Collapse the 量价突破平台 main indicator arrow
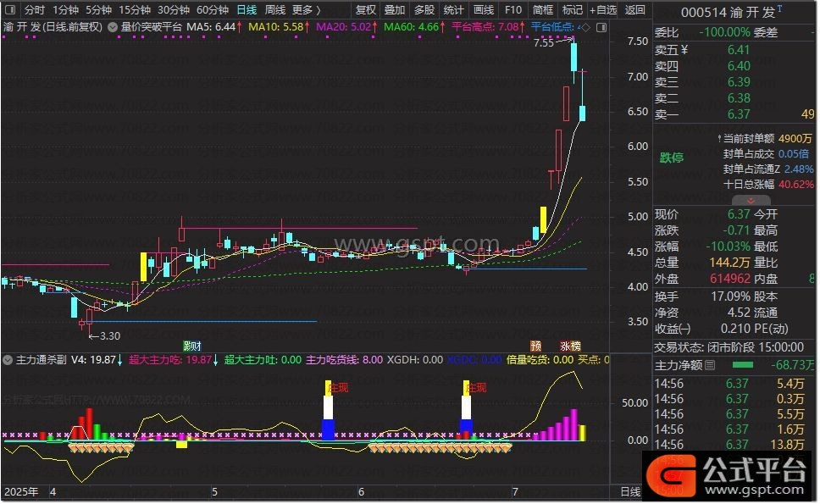Screen dimensions: 820x504 (x=113, y=26)
